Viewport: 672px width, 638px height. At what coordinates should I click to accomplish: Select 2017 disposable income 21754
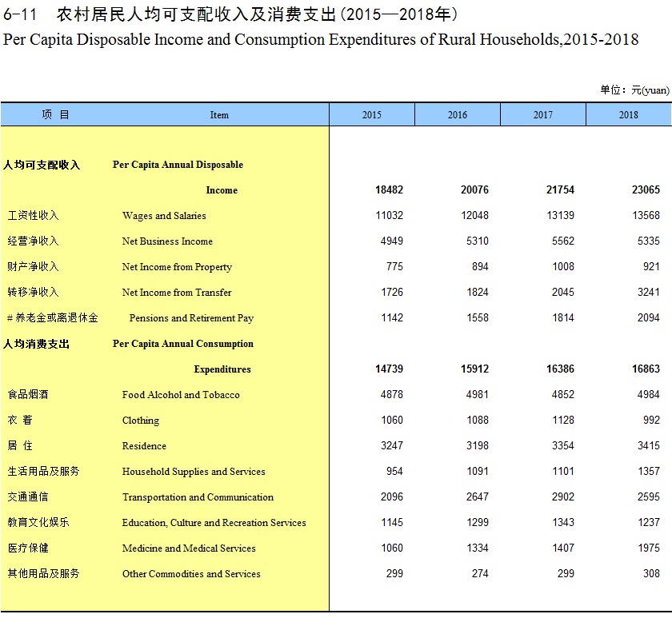point(560,189)
